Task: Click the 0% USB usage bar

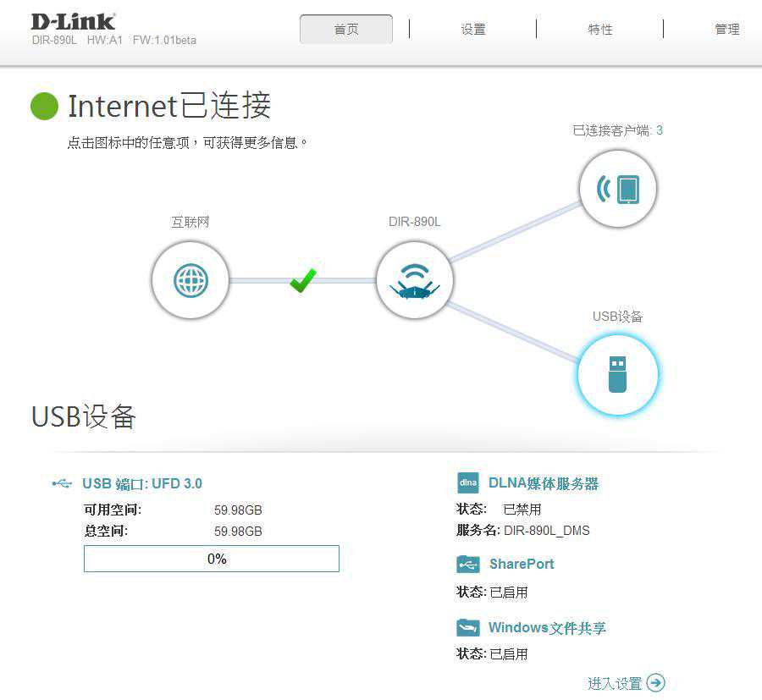Action: tap(212, 559)
